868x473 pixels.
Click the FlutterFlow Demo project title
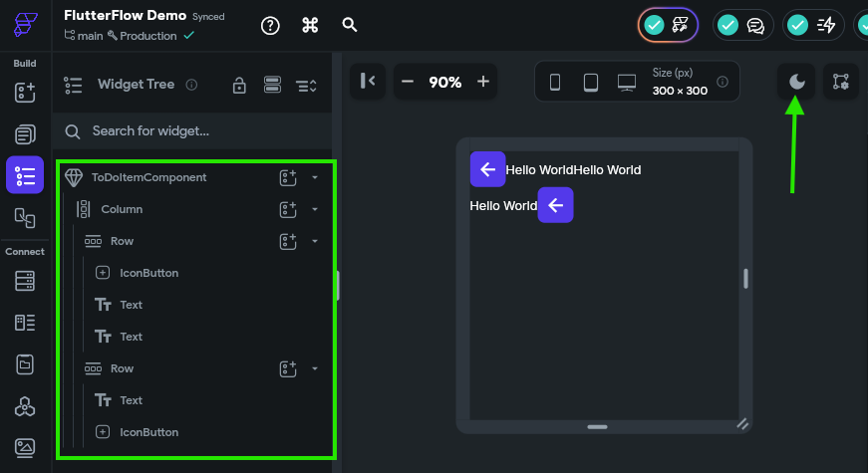126,16
